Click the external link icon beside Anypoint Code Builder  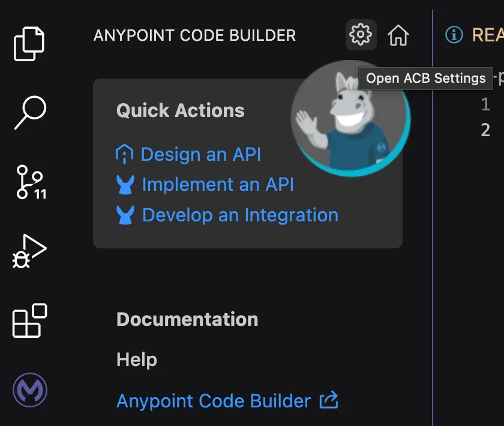click(x=329, y=400)
